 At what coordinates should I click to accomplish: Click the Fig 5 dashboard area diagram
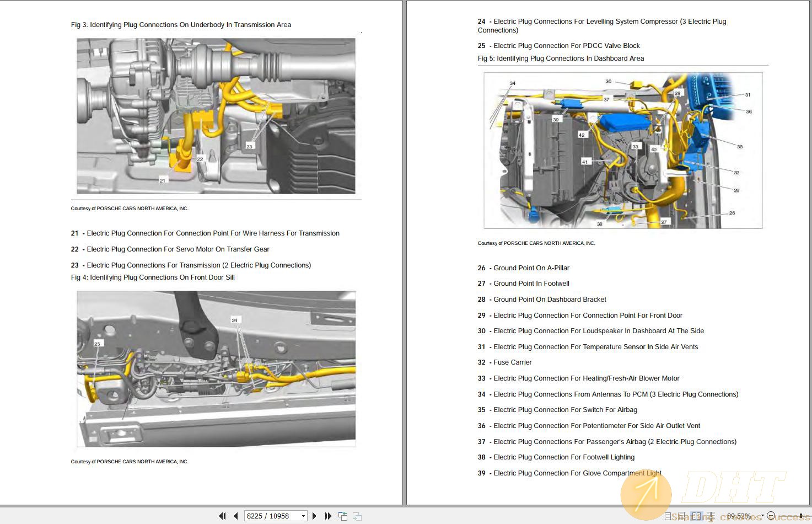(623, 150)
